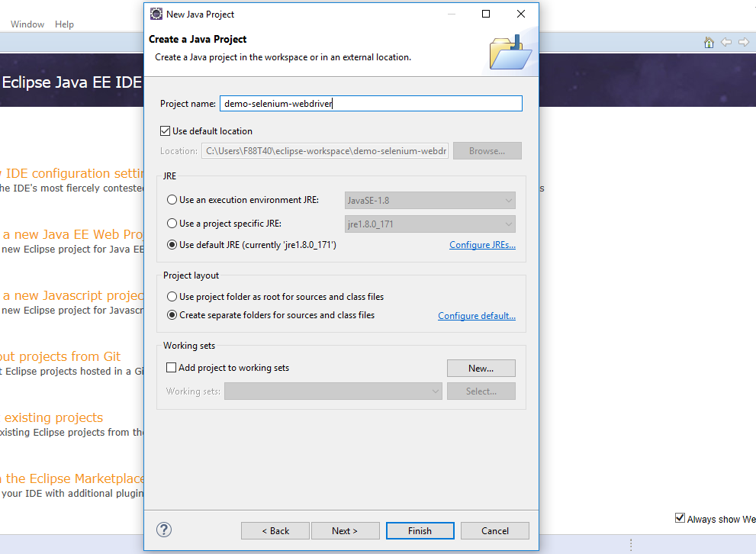Screen dimensions: 756x554
Task: Click the New... working set button
Action: [x=481, y=368]
